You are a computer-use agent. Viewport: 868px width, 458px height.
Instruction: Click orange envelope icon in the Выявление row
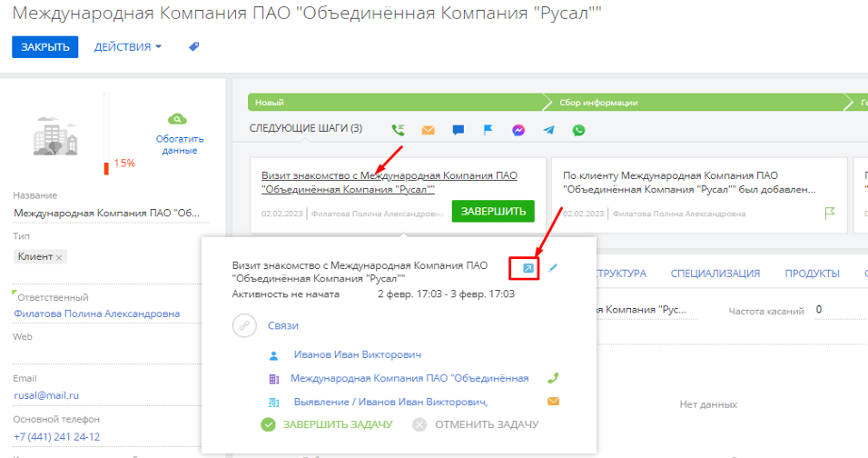[x=553, y=401]
